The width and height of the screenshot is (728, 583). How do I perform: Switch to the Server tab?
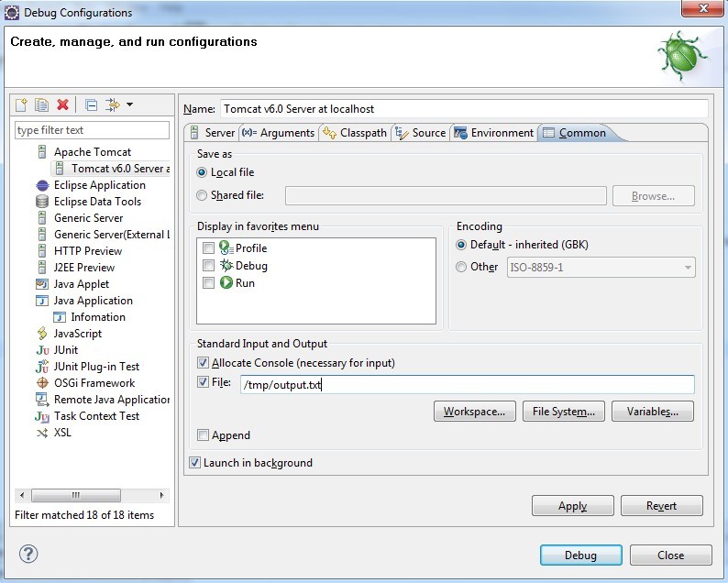[213, 133]
